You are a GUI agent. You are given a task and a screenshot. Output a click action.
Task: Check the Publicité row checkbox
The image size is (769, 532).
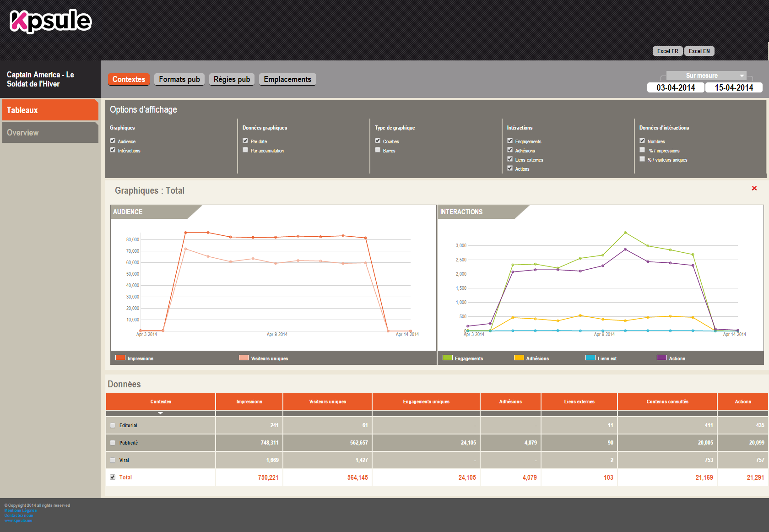(x=113, y=443)
